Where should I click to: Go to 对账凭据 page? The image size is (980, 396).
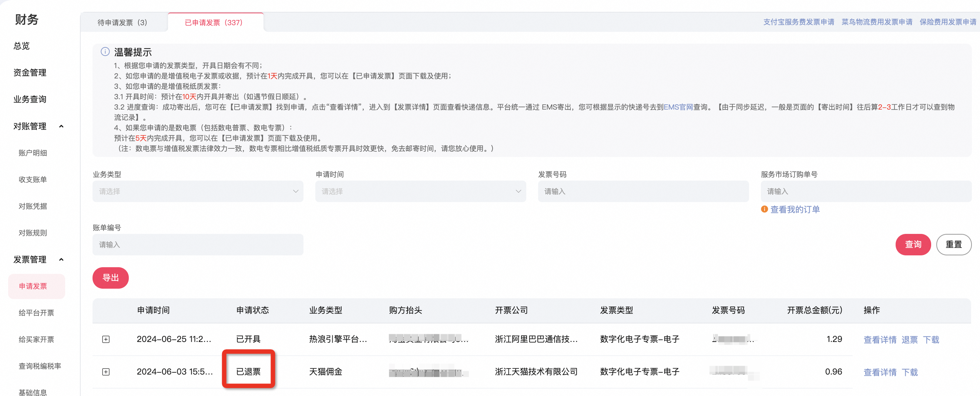33,206
